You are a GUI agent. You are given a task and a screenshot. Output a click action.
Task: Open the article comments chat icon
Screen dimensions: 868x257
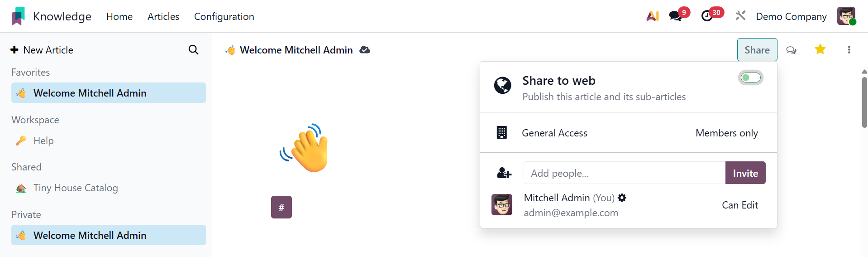coord(791,50)
